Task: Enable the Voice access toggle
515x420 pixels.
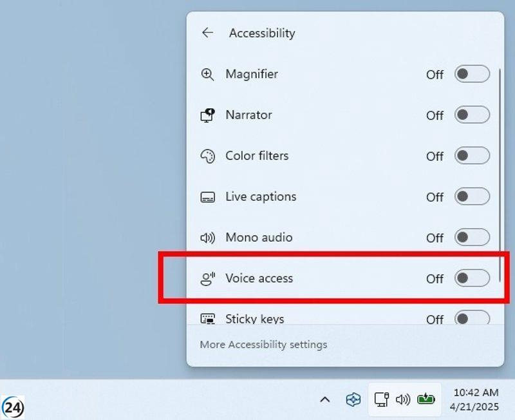Action: (x=472, y=279)
